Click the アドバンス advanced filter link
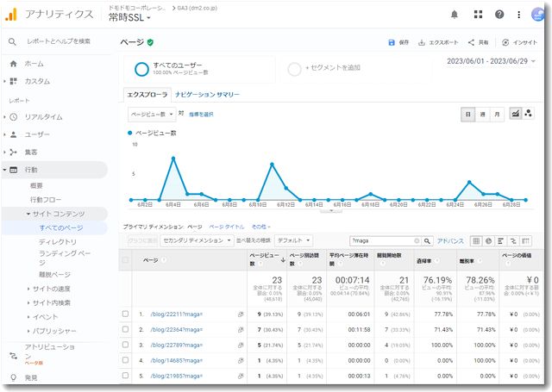This screenshot has height=392, width=552. point(450,241)
